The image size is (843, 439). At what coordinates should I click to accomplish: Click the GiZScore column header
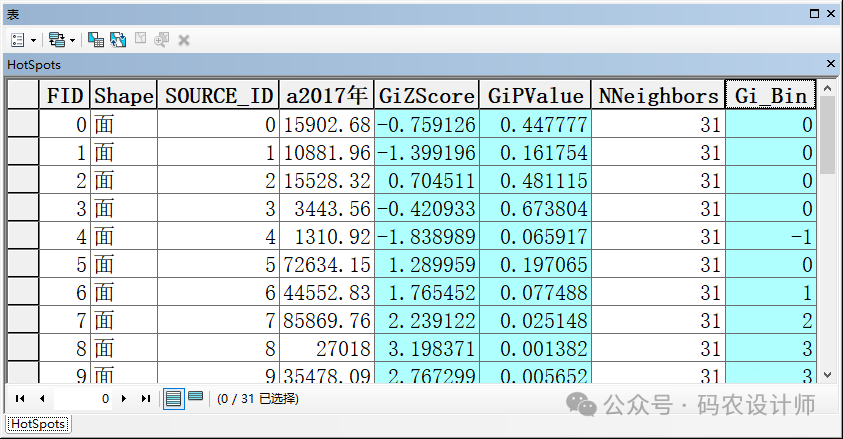(x=426, y=96)
